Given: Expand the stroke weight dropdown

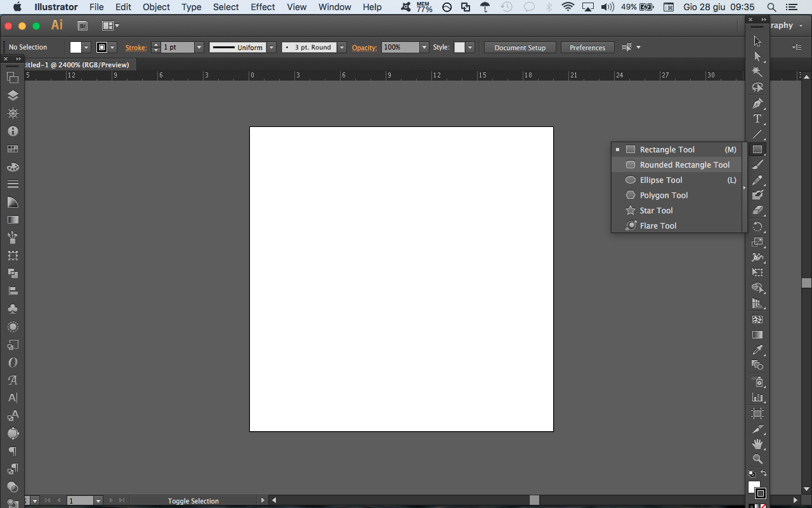Looking at the screenshot, I should (199, 48).
